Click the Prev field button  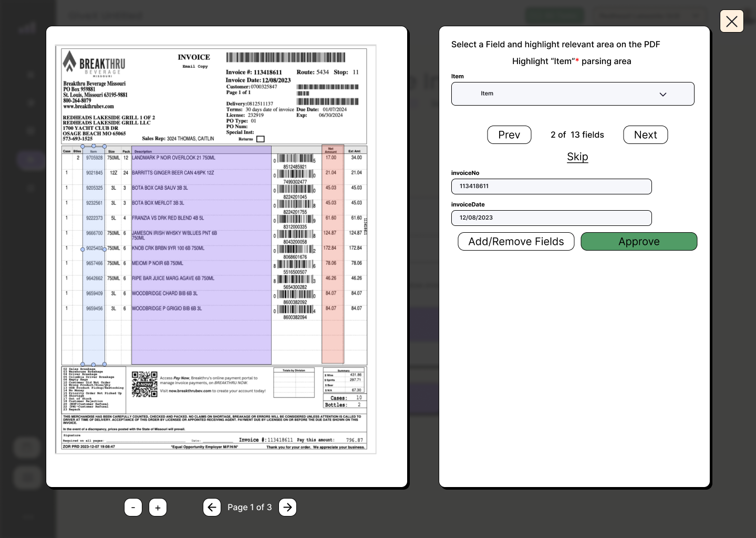click(509, 134)
